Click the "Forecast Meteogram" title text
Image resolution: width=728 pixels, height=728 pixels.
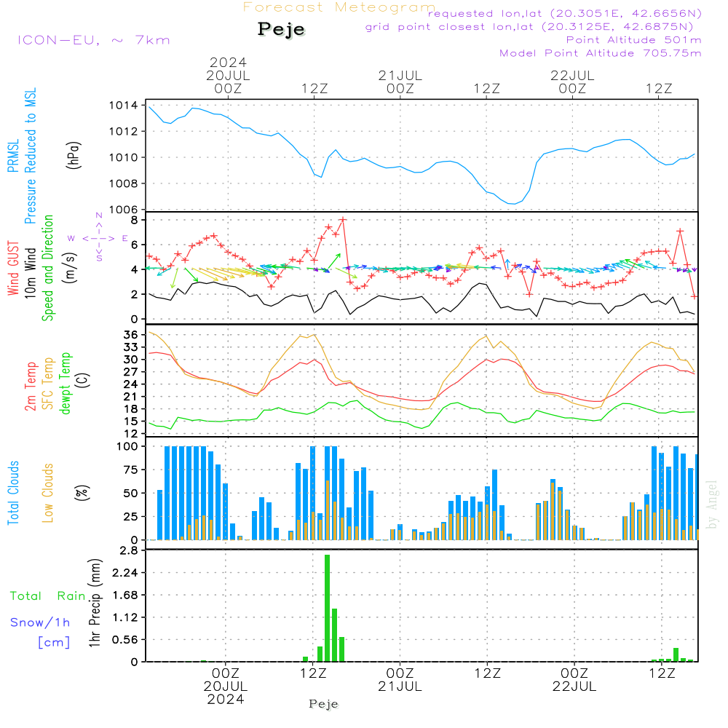pos(339,7)
